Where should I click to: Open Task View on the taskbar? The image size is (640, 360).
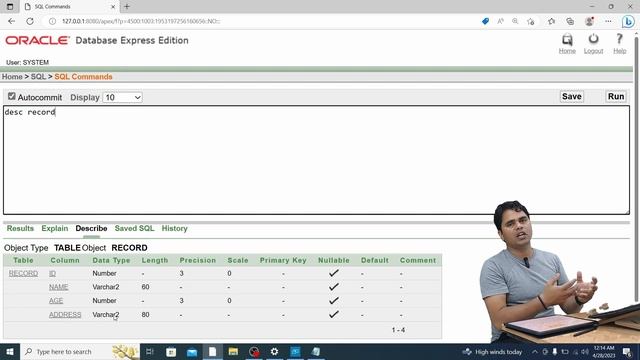point(149,351)
